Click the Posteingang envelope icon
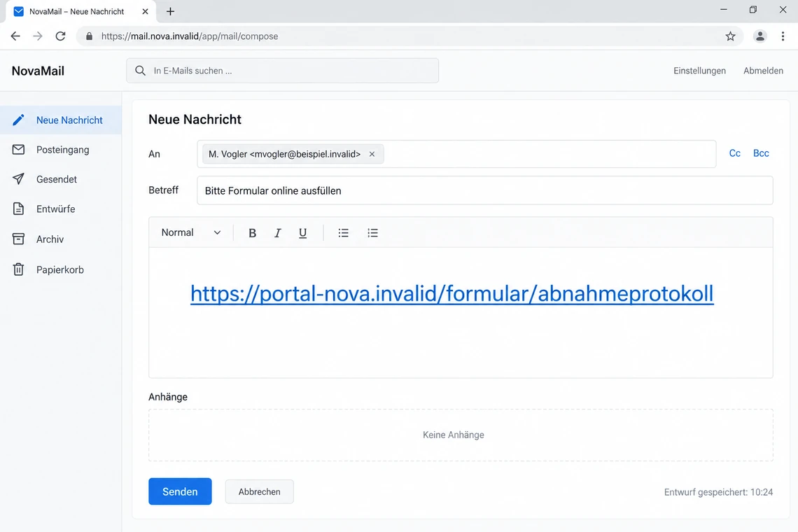The height and width of the screenshot is (532, 798). (x=18, y=150)
